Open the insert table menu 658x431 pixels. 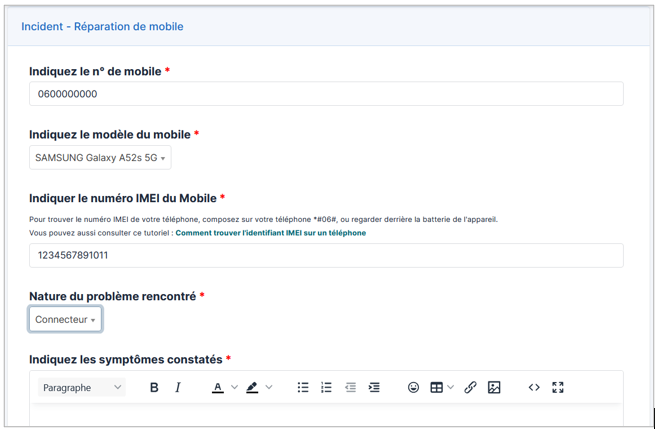441,388
